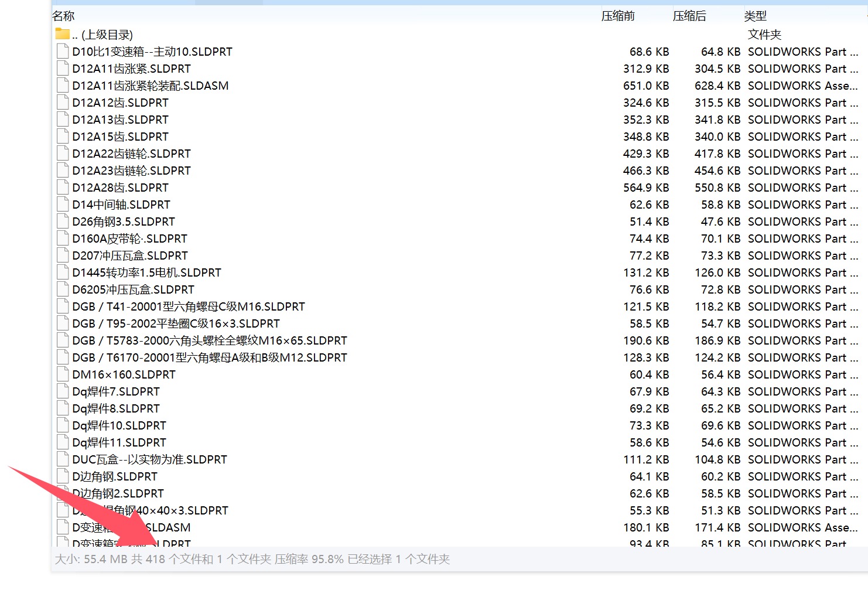Viewport: 868px width, 593px height.
Task: Select the file name D1445转功率1.5电机.SLDPRT
Action: pos(147,272)
